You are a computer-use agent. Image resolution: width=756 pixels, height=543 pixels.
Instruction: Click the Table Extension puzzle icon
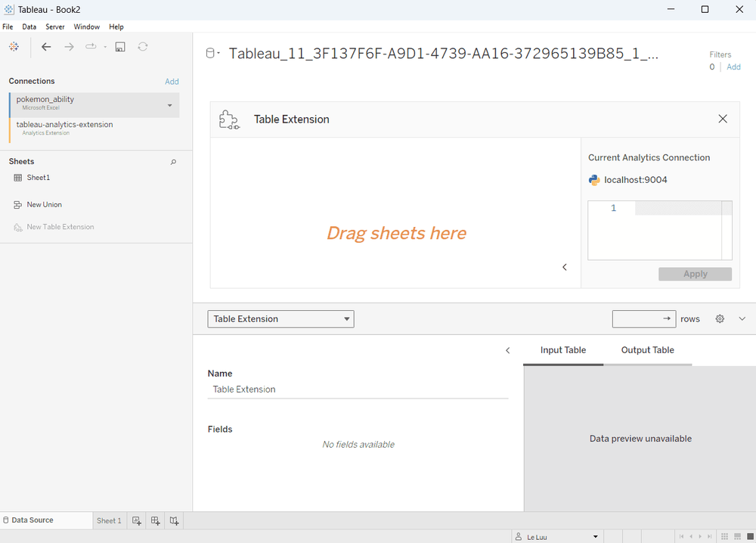(228, 119)
